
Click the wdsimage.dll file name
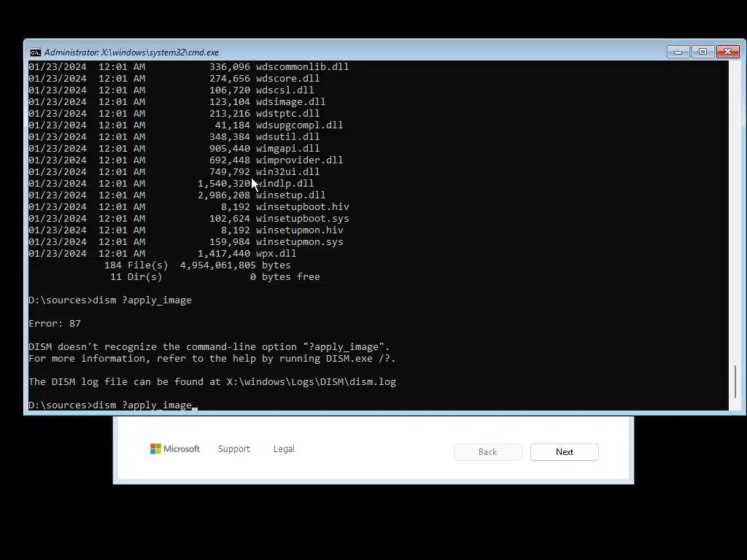pos(290,102)
